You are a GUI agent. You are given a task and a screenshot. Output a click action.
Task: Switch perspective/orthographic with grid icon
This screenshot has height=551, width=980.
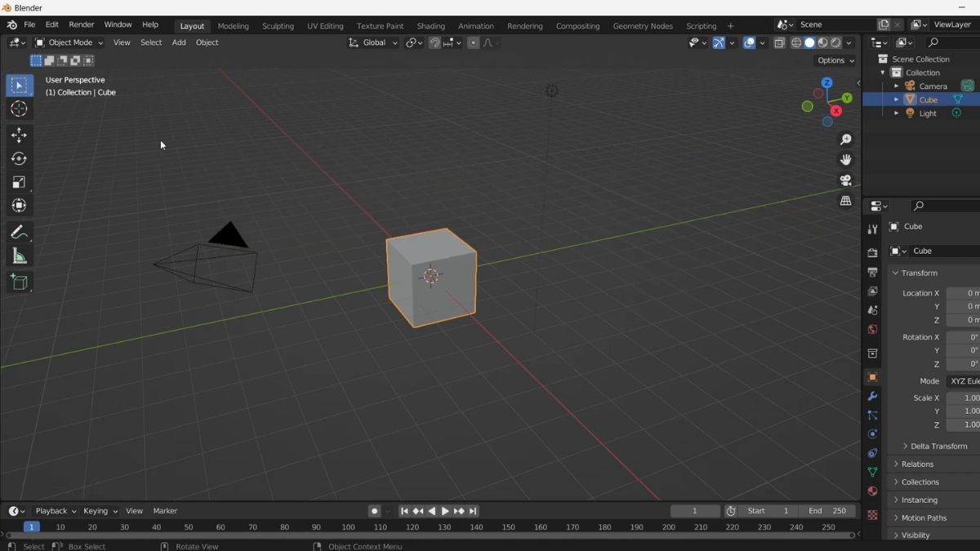846,201
